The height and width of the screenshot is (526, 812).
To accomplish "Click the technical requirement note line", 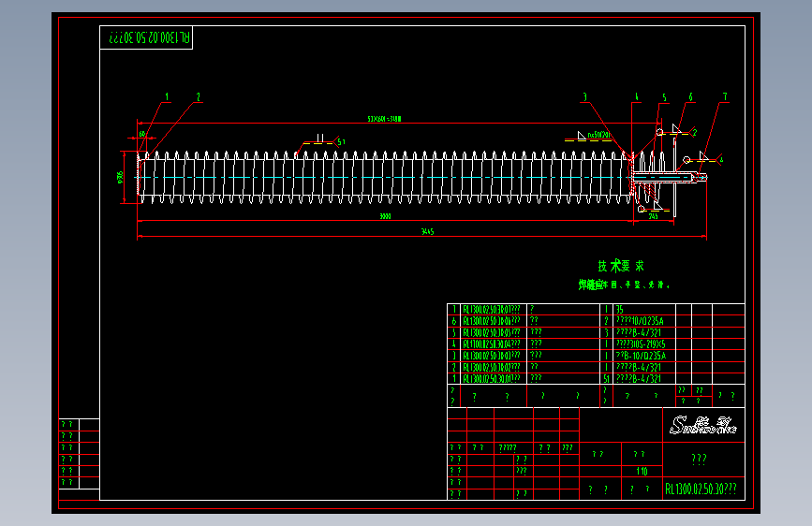I will (624, 285).
